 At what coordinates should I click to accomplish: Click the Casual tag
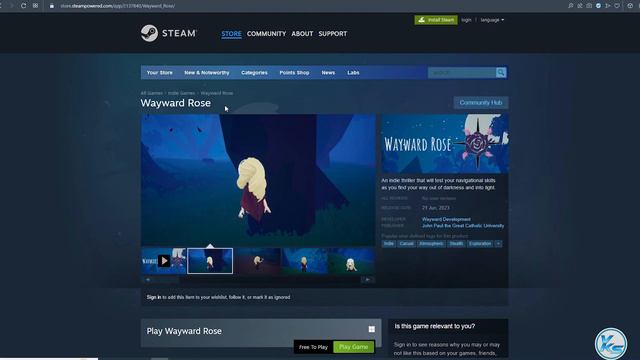(406, 244)
